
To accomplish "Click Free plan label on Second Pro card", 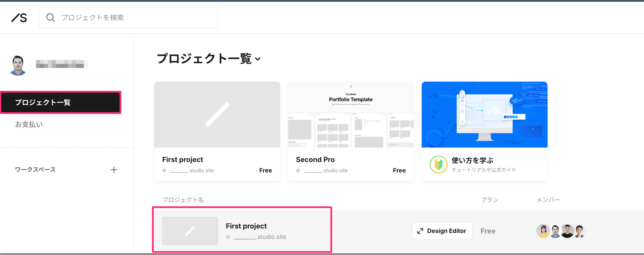I will pyautogui.click(x=399, y=170).
